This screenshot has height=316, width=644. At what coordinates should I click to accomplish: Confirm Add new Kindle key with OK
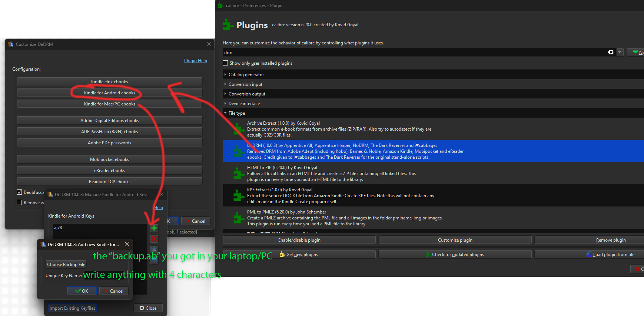coord(82,291)
